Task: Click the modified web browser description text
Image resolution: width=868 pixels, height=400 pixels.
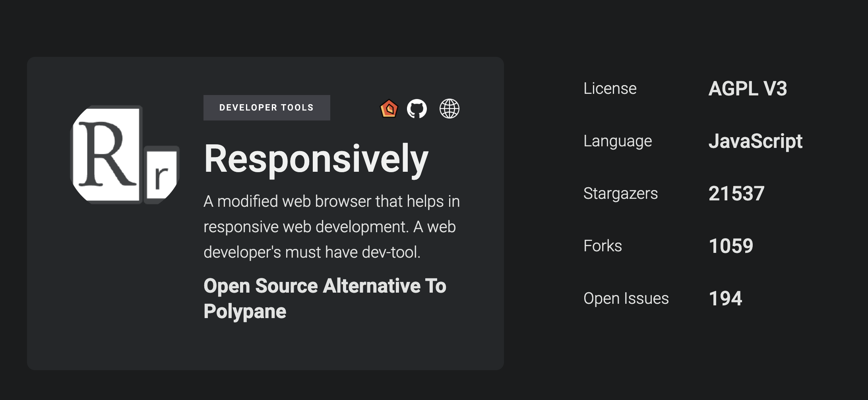Action: click(x=331, y=227)
